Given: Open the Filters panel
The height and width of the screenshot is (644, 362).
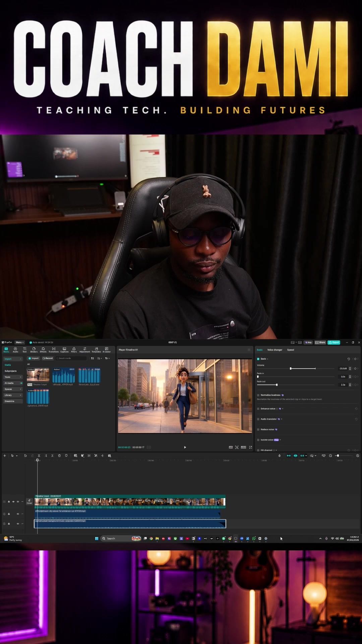Looking at the screenshot, I should (x=74, y=350).
